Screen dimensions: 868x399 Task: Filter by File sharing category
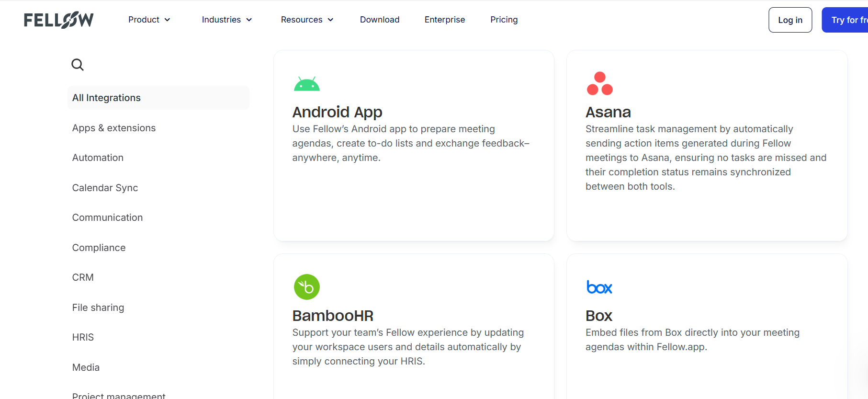click(98, 308)
